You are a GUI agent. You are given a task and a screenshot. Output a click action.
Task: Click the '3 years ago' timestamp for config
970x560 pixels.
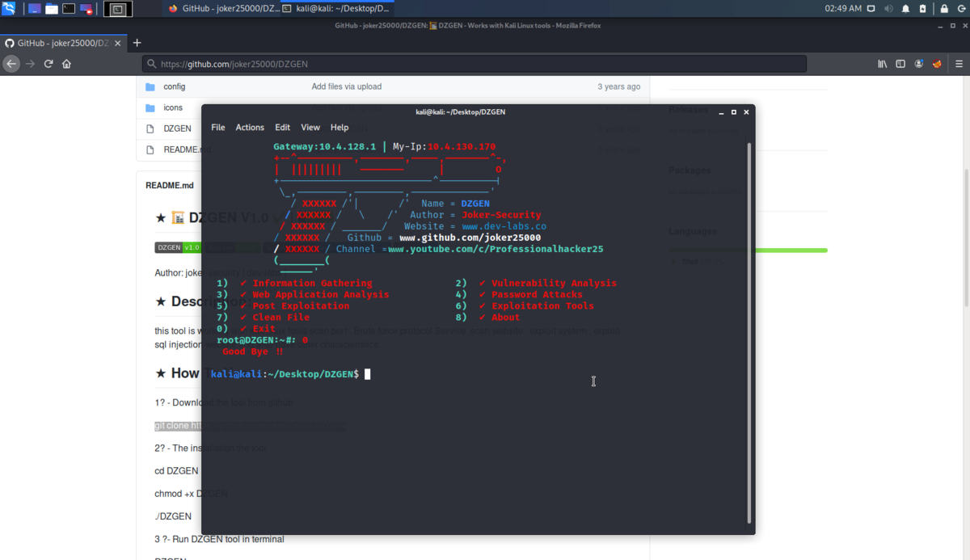[x=619, y=86]
